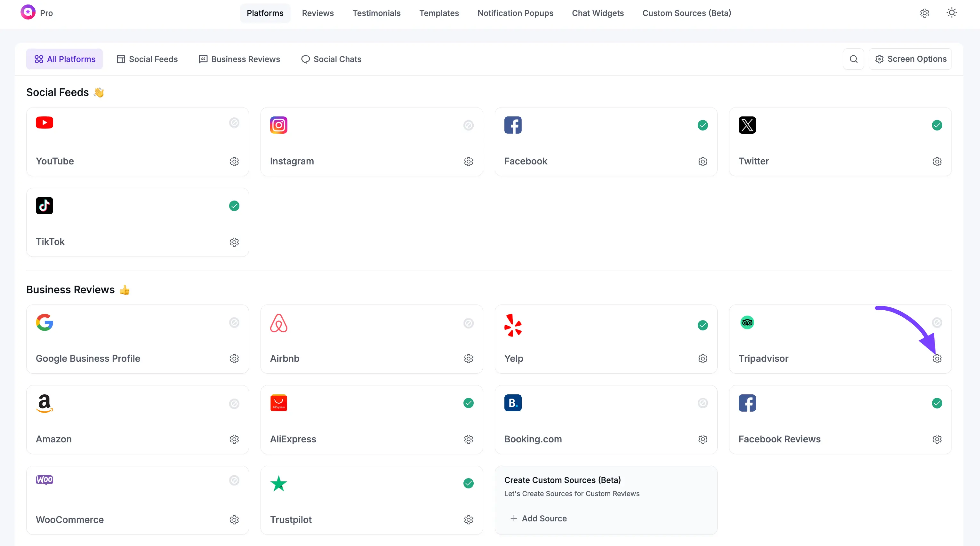Open Trustpilot settings gear icon
Viewport: 980px width, 546px height.
(468, 520)
